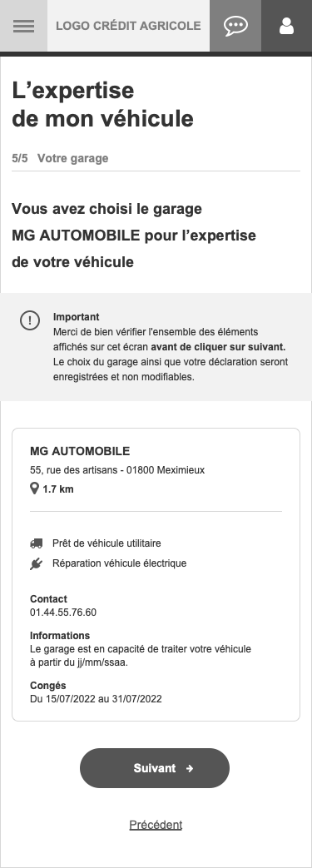The image size is (312, 868).
Task: Go back with the Précédent link
Action: click(x=156, y=825)
